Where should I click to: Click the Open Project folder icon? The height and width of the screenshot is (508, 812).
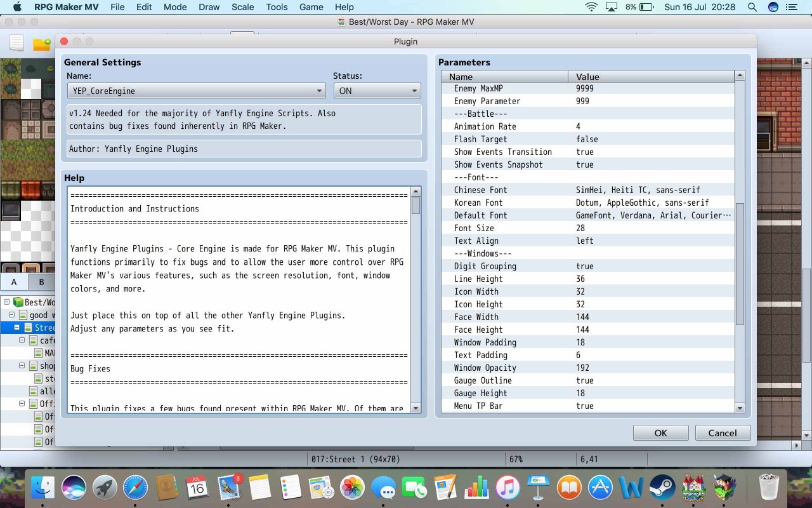pyautogui.click(x=42, y=44)
